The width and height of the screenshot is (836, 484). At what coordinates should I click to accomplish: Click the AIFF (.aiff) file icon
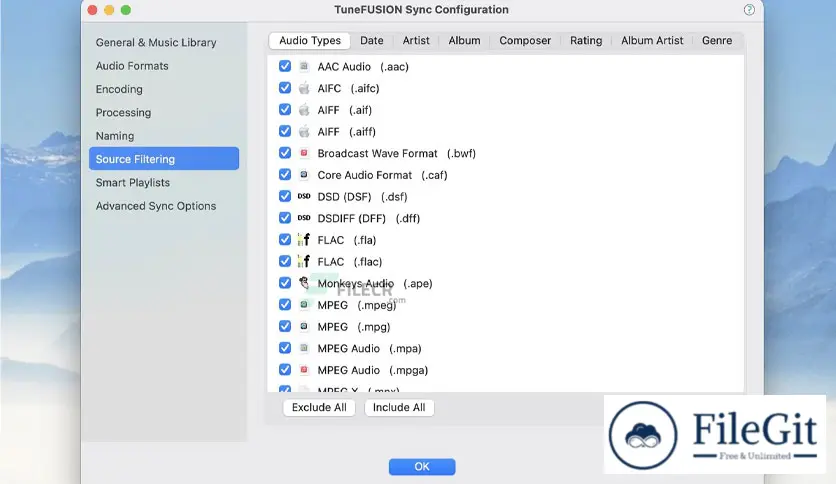[x=304, y=131]
